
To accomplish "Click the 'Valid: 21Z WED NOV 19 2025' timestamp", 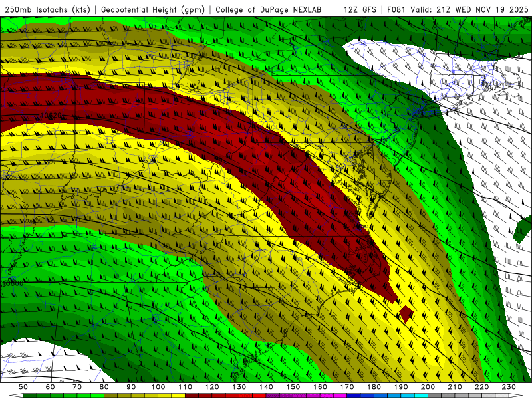I will [x=469, y=9].
